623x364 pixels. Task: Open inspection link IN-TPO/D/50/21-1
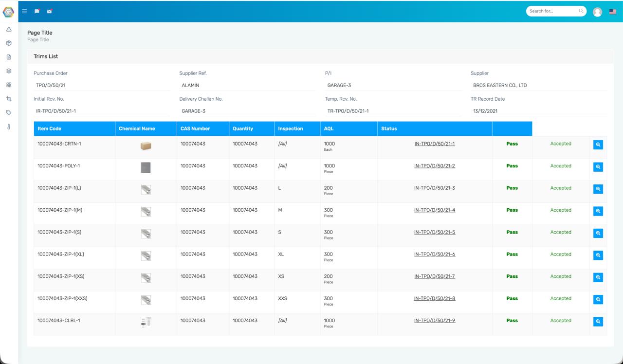pos(434,144)
